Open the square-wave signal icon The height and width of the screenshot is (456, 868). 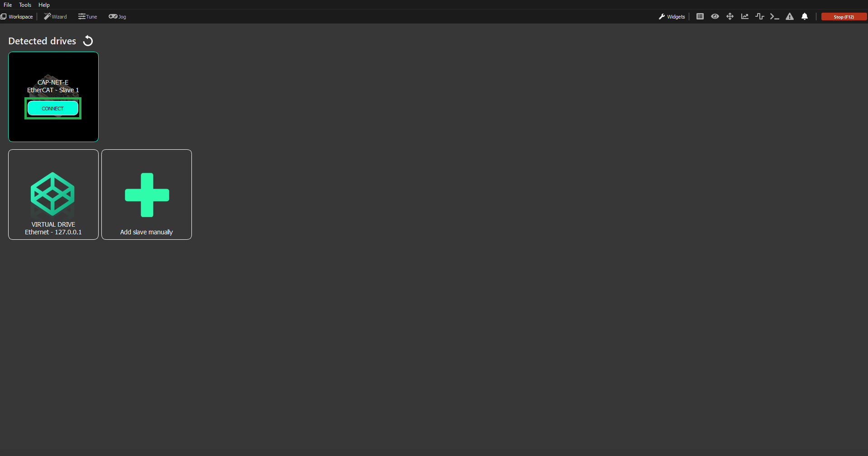click(x=760, y=16)
